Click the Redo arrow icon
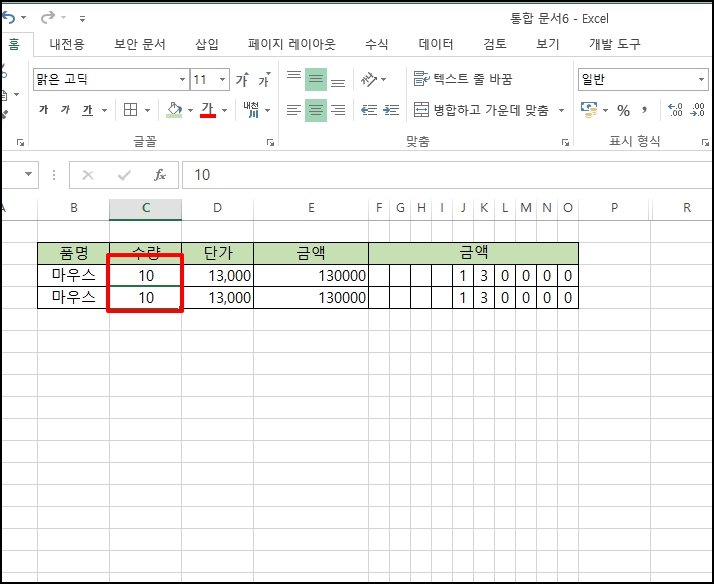The height and width of the screenshot is (584, 714). click(47, 18)
